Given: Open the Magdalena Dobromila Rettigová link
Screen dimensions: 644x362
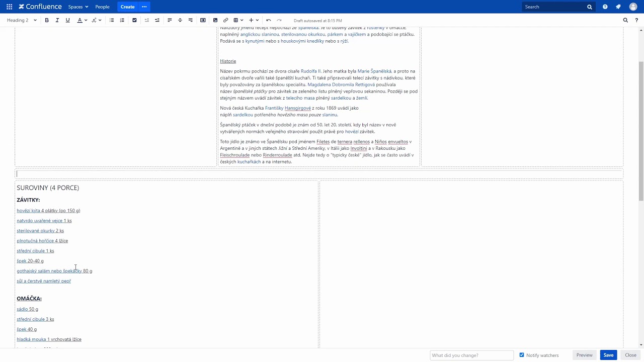Looking at the screenshot, I should pyautogui.click(x=341, y=84).
